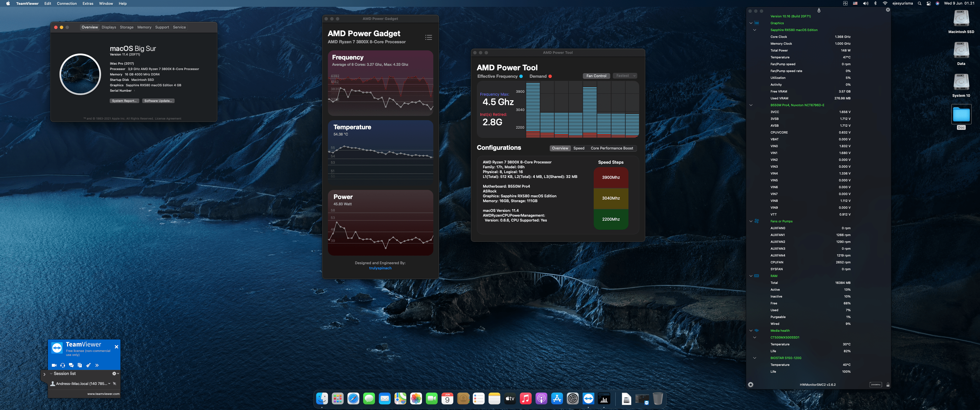The width and height of the screenshot is (980, 410).
Task: Click the Power graph card
Action: (380, 222)
